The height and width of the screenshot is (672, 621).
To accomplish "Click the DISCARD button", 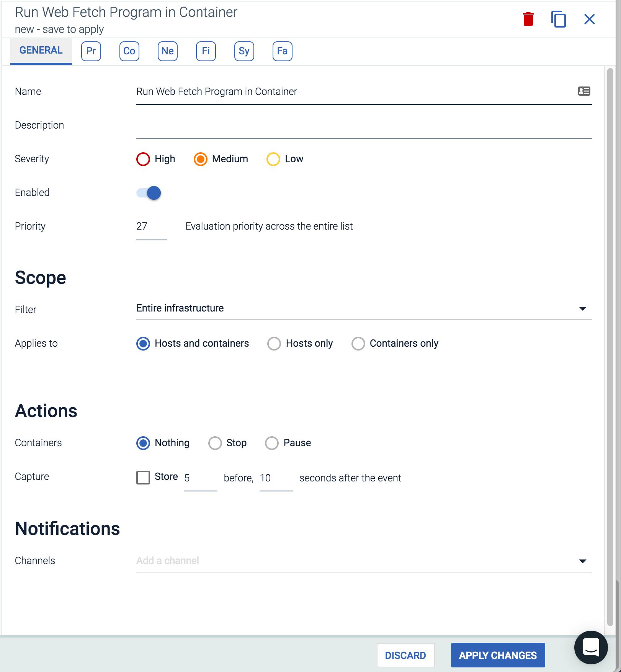I will (x=406, y=656).
